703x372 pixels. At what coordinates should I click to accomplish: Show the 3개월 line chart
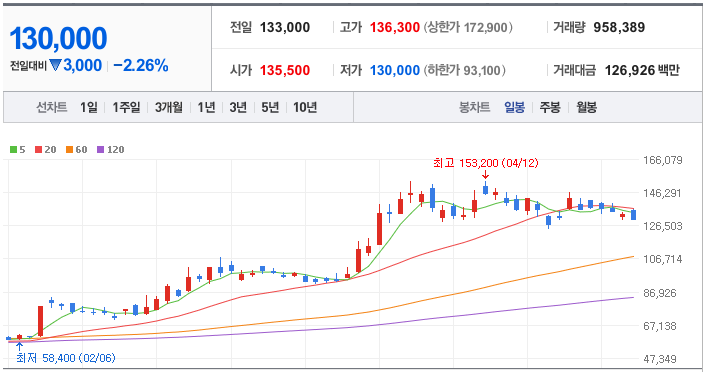169,108
